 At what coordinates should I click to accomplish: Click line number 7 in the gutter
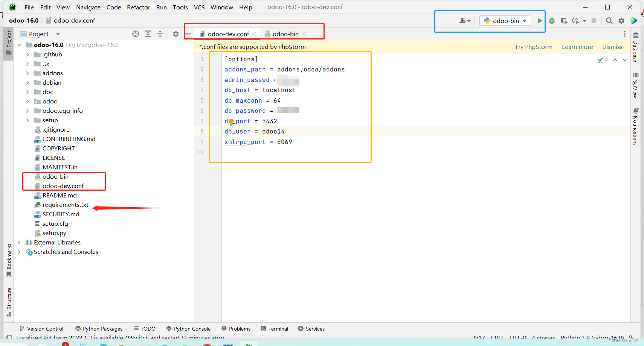pos(202,121)
